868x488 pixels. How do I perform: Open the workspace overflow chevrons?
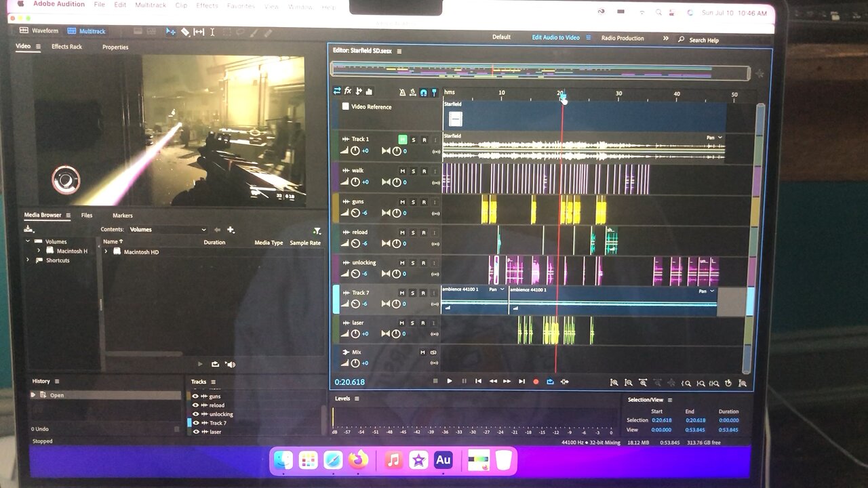pyautogui.click(x=666, y=39)
